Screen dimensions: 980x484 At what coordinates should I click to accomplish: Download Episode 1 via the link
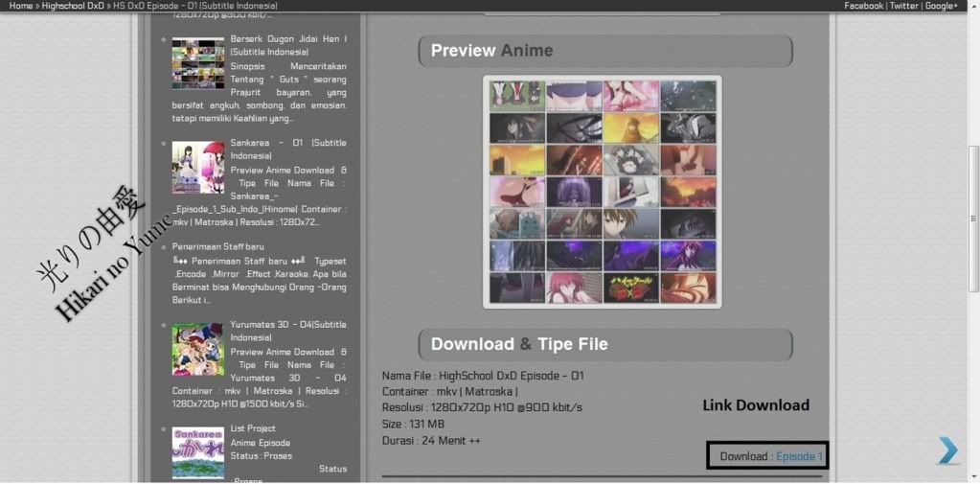point(799,456)
